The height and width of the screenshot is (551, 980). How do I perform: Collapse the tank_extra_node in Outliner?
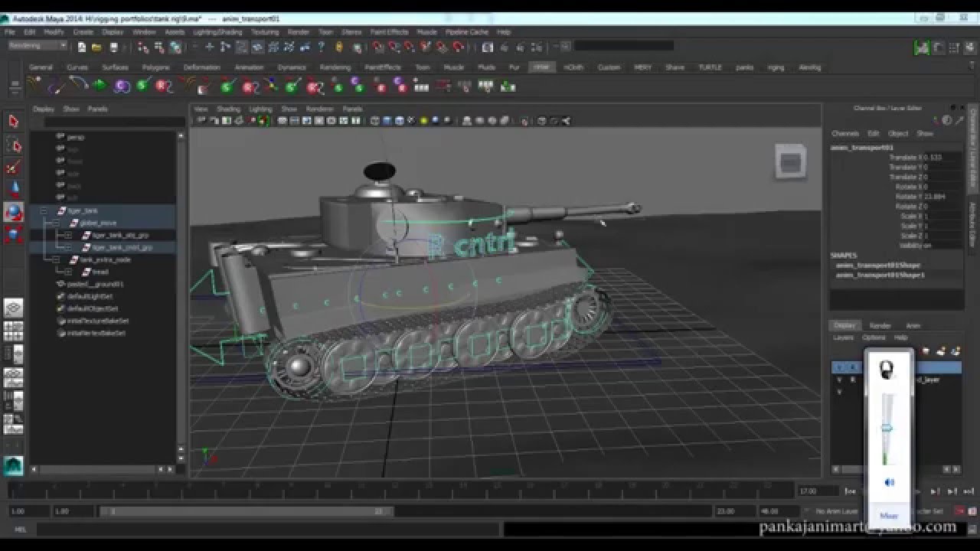[55, 259]
